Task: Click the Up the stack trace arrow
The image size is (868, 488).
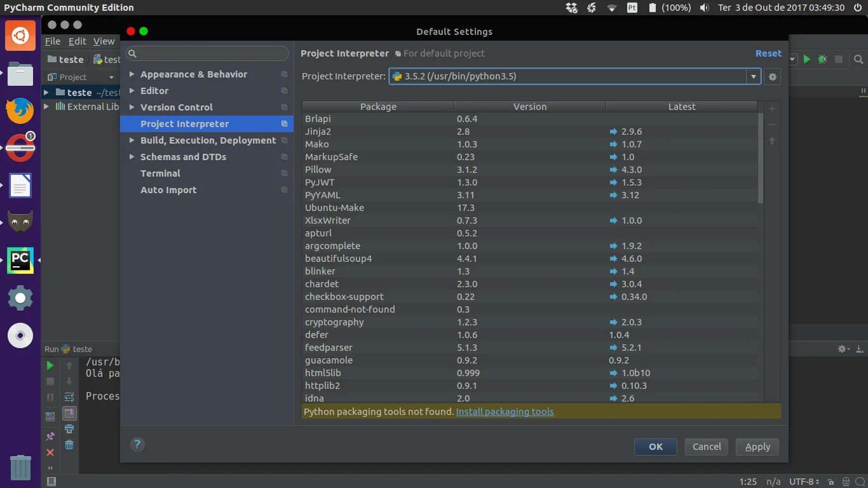Action: (x=69, y=365)
